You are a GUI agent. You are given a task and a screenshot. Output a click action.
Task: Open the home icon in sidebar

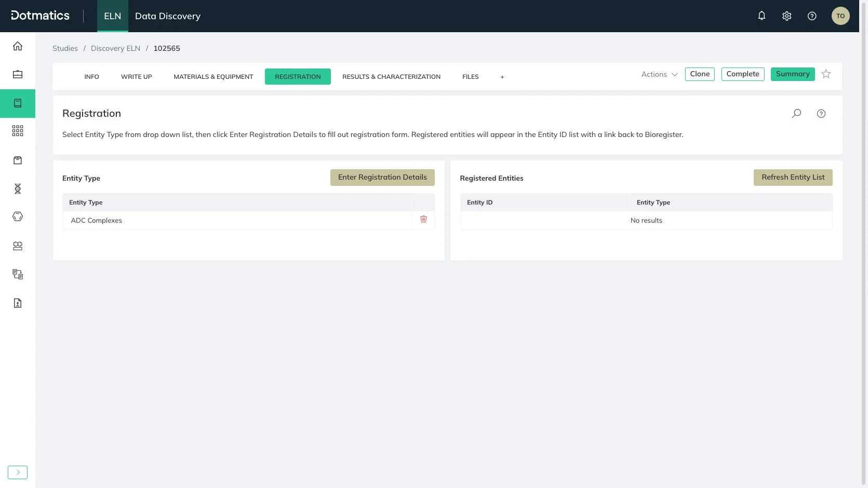point(18,46)
